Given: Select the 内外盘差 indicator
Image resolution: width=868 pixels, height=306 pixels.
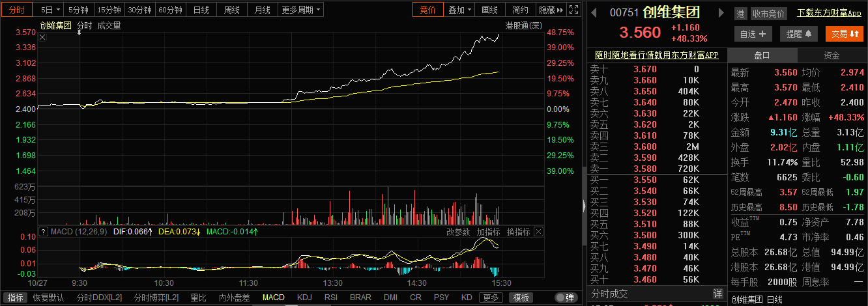Looking at the screenshot, I should pos(234,298).
